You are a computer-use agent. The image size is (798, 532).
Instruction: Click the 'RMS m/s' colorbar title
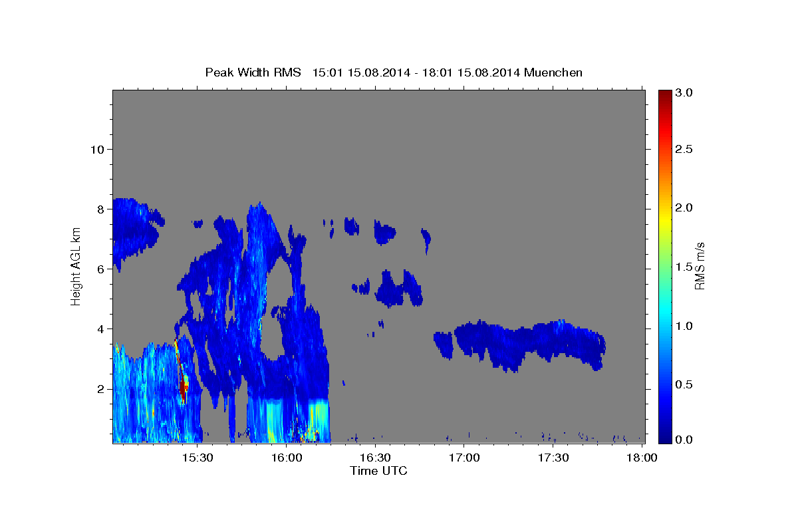click(700, 266)
